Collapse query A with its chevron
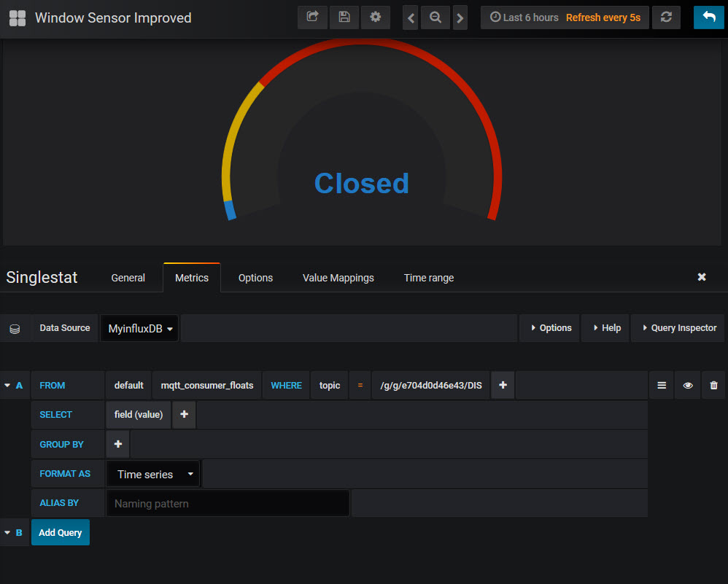 pyautogui.click(x=8, y=385)
